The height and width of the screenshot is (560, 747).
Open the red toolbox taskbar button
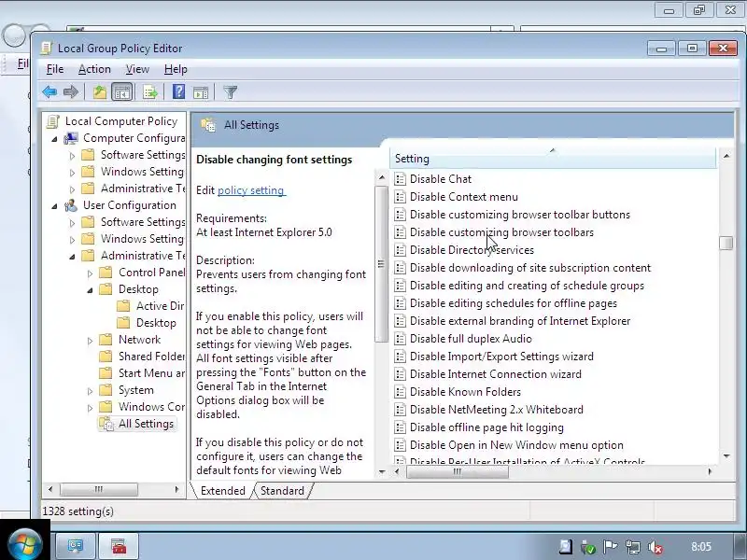pos(119,545)
